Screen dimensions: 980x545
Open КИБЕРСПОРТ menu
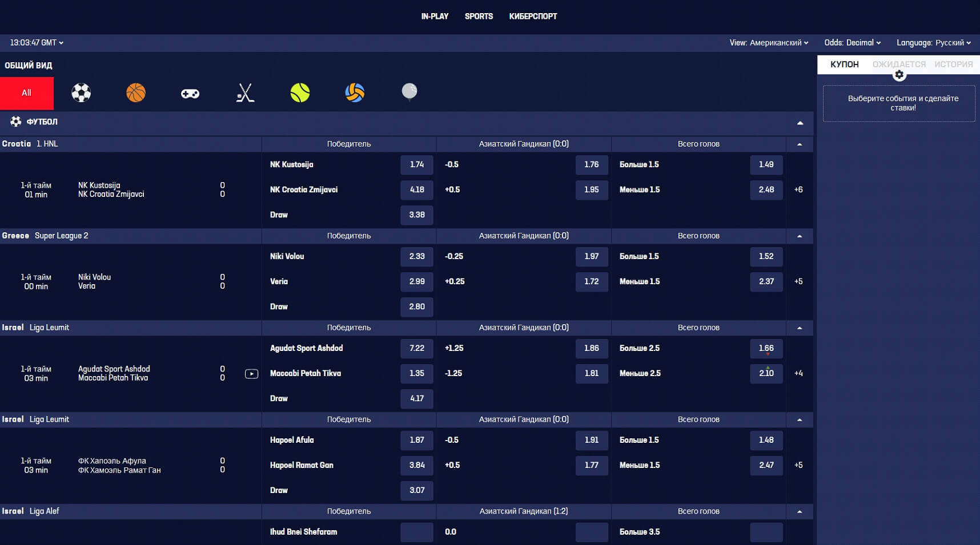pos(533,17)
